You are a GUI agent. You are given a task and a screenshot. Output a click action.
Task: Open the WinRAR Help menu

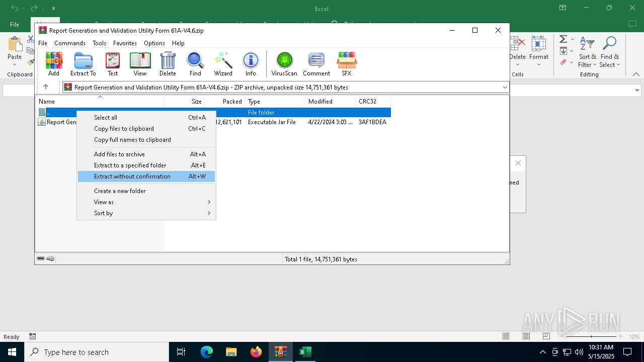coord(178,43)
